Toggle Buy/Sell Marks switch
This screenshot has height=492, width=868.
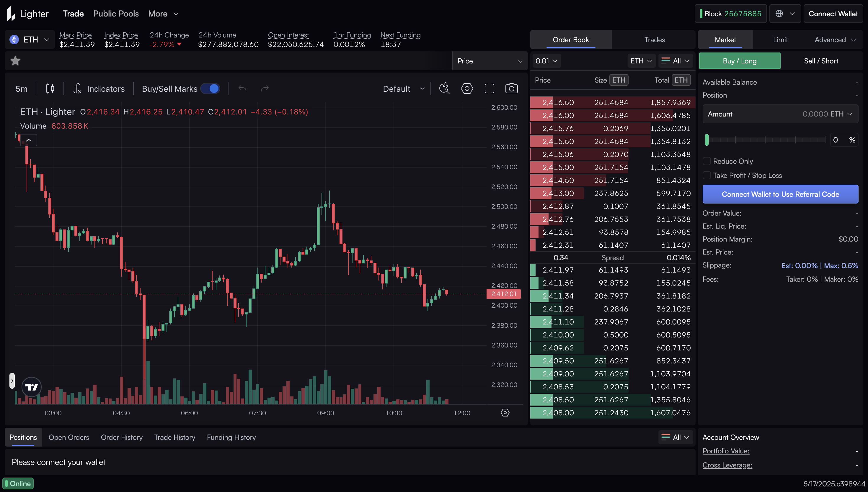[210, 88]
